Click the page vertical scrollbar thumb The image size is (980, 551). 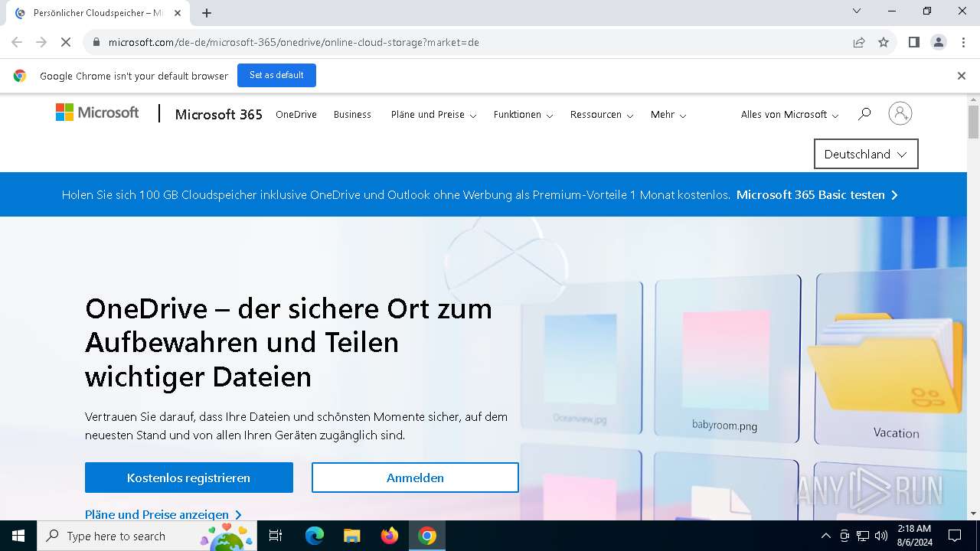click(973, 122)
